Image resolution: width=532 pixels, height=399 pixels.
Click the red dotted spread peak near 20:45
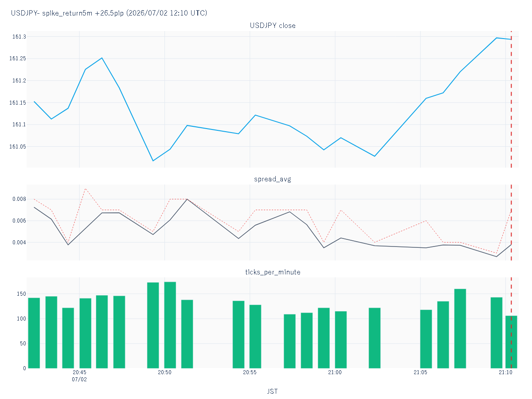pyautogui.click(x=85, y=189)
